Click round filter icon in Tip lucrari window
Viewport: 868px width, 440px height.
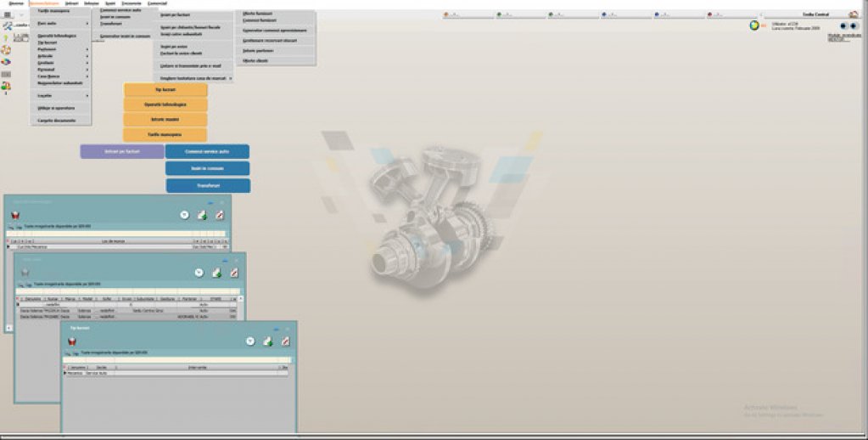[x=250, y=341]
